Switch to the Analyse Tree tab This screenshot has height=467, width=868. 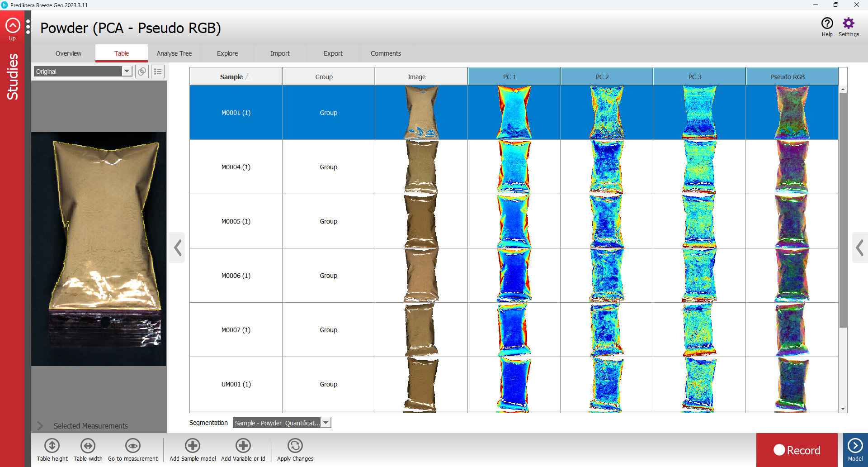pos(174,53)
